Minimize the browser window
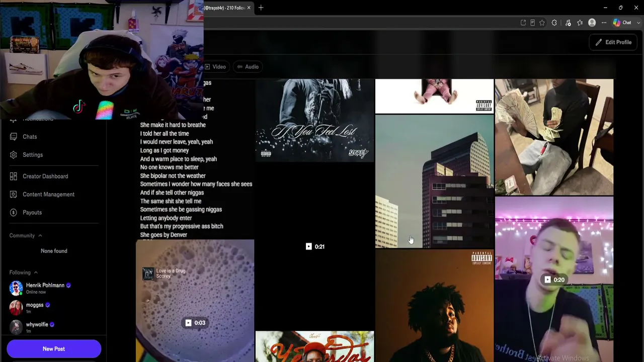 click(x=605, y=8)
